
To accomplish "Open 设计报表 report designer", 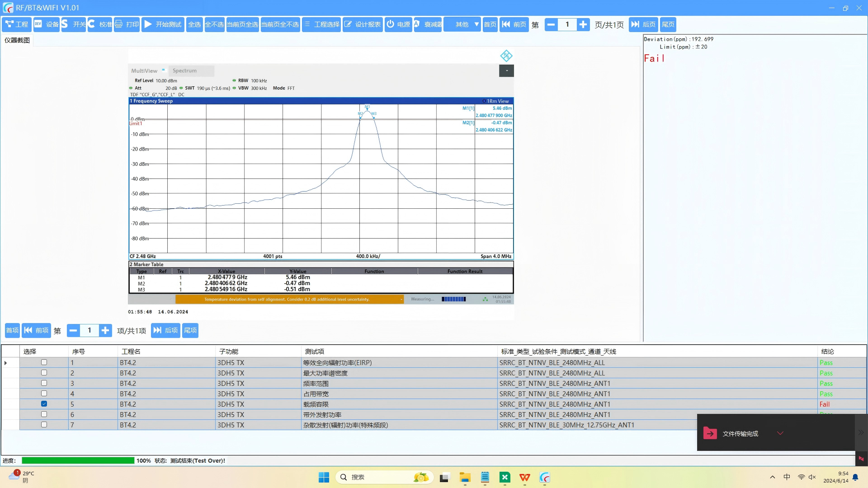I will point(363,24).
